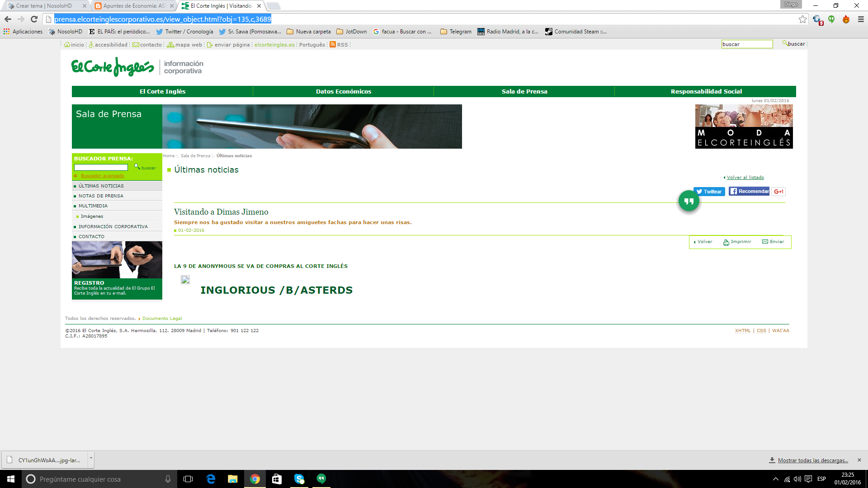
Task: Click the Enviar envelope link
Action: (x=773, y=242)
